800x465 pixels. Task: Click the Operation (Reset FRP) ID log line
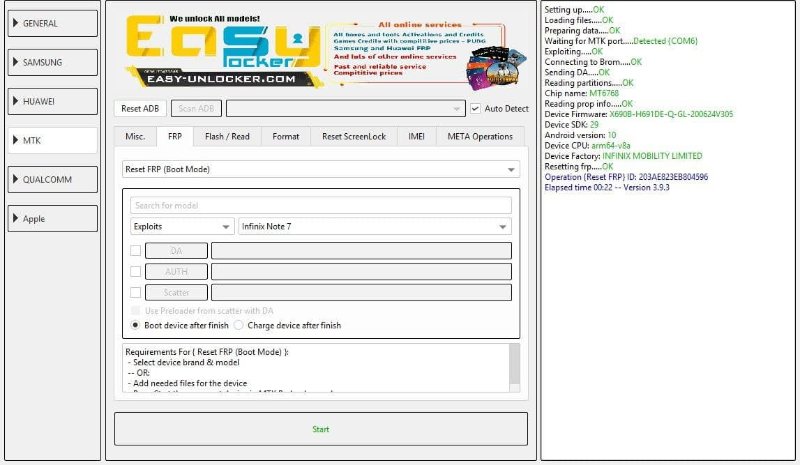626,177
